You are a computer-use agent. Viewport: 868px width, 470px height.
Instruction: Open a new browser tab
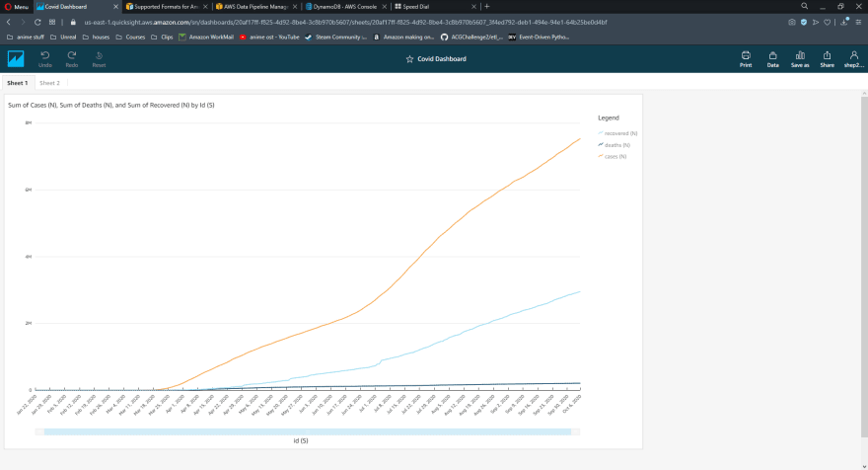487,7
